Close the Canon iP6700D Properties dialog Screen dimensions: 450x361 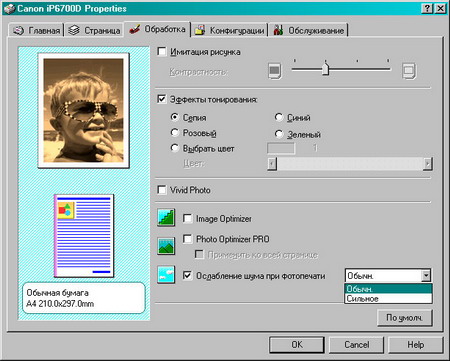(440, 8)
